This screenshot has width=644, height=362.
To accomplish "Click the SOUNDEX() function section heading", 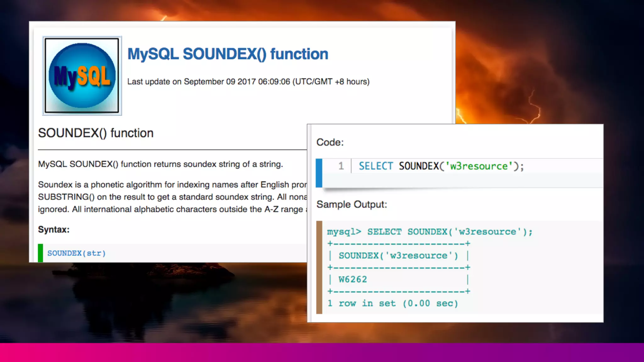I will pos(96,133).
